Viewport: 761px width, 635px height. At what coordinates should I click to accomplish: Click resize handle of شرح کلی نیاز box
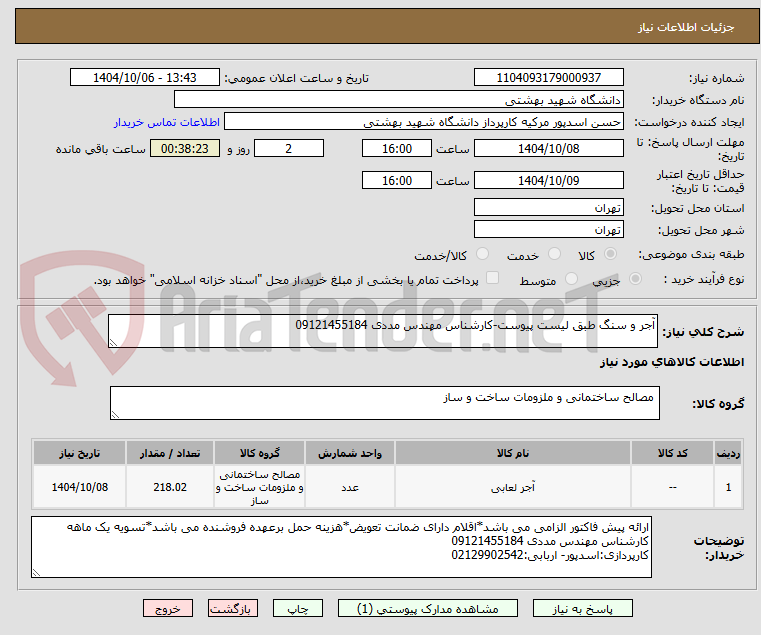click(x=113, y=343)
